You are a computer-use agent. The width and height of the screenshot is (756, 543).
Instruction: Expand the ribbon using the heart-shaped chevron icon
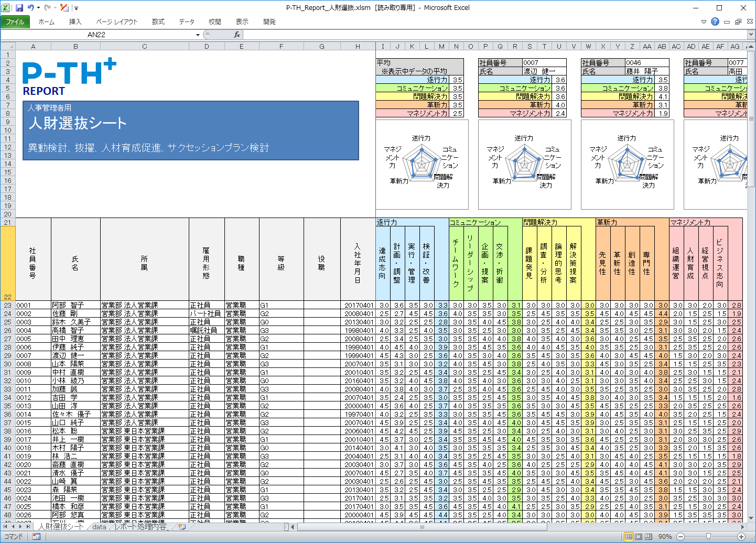(x=704, y=22)
